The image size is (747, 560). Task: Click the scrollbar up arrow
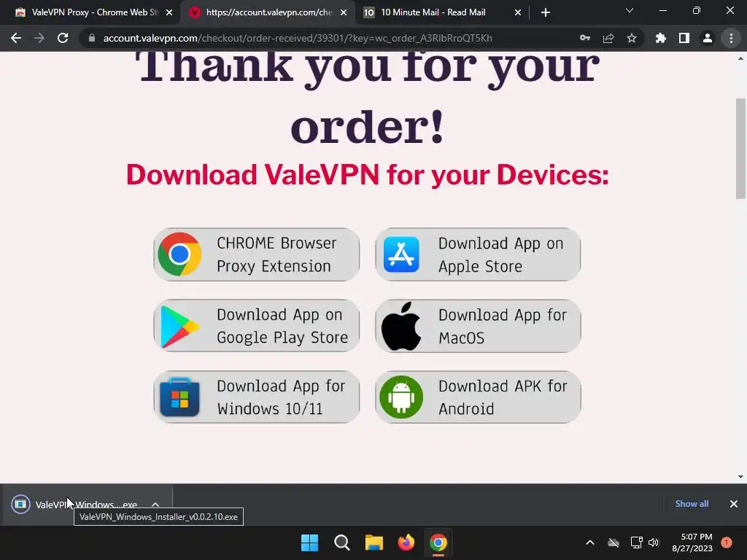click(740, 58)
